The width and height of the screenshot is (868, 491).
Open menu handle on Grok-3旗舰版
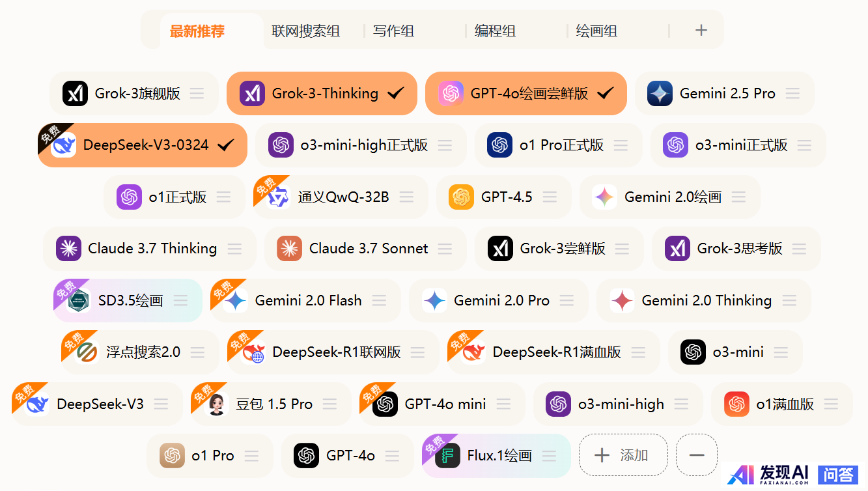[197, 93]
